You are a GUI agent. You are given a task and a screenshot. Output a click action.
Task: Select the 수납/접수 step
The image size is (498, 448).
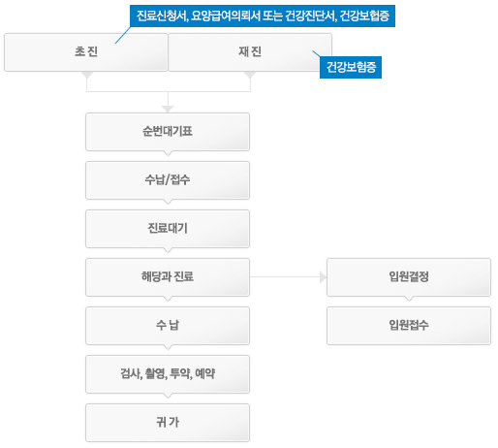tap(168, 180)
